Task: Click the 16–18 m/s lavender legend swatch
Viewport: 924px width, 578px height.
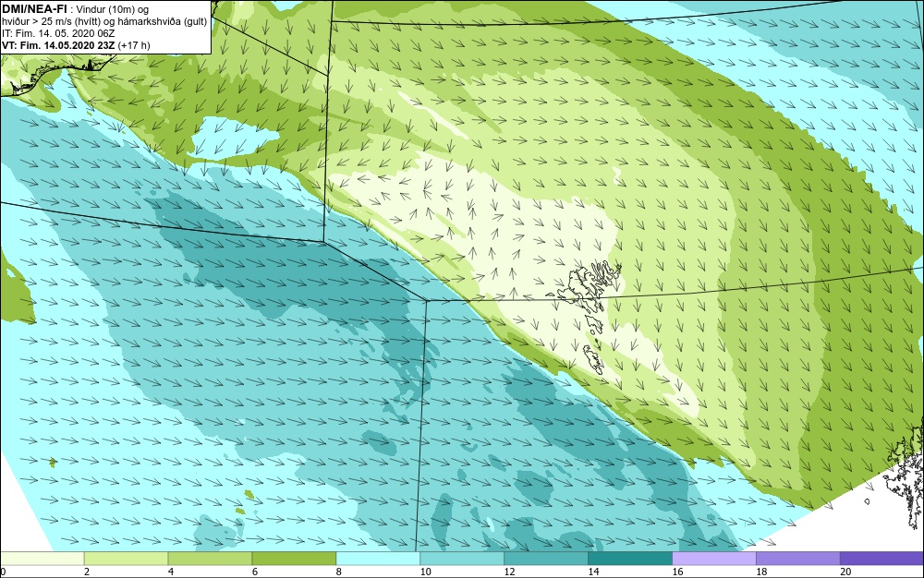Action: pyautogui.click(x=714, y=558)
